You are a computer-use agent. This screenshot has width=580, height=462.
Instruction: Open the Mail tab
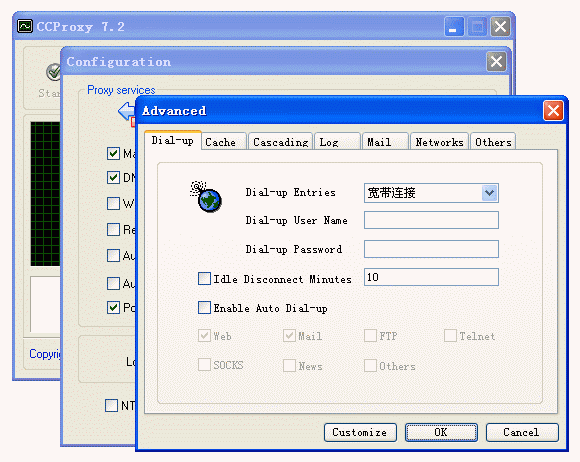point(385,142)
